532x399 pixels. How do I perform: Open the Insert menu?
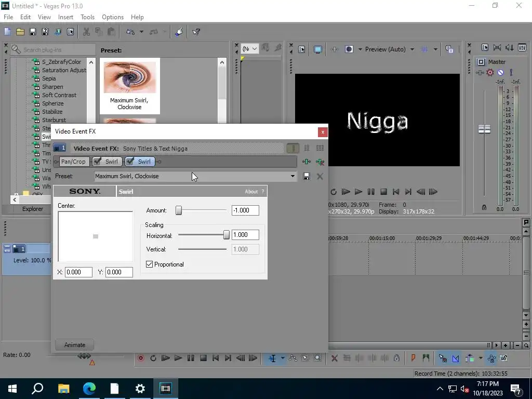point(65,17)
